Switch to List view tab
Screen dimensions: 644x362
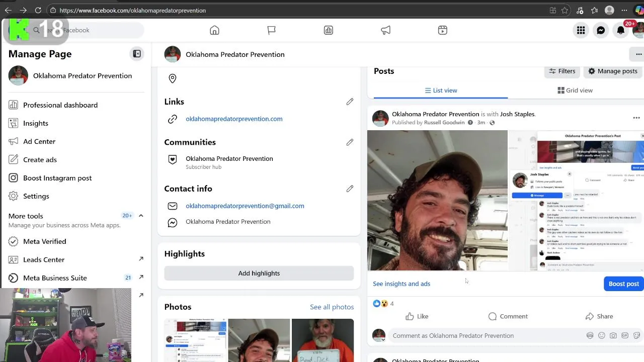coord(441,90)
